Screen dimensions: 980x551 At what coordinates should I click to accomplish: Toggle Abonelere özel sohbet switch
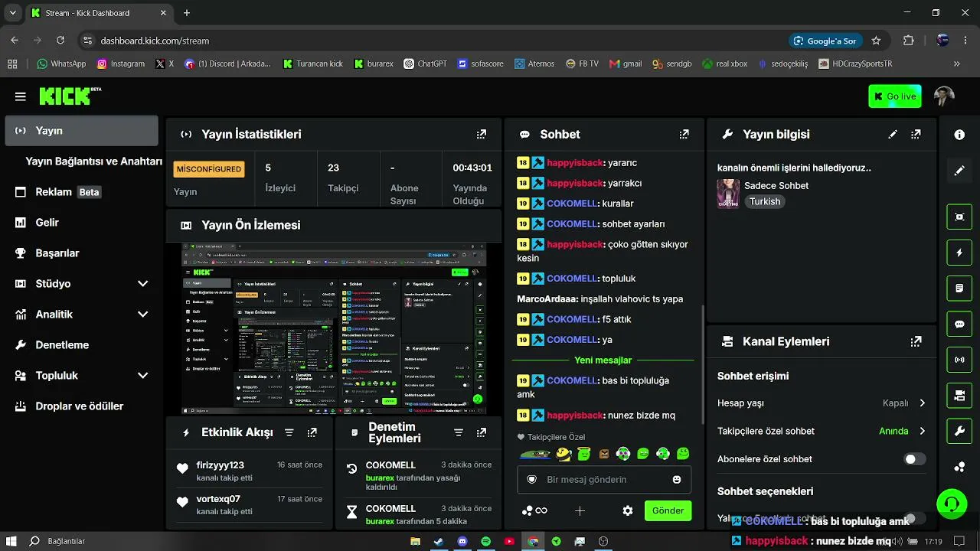click(x=915, y=459)
